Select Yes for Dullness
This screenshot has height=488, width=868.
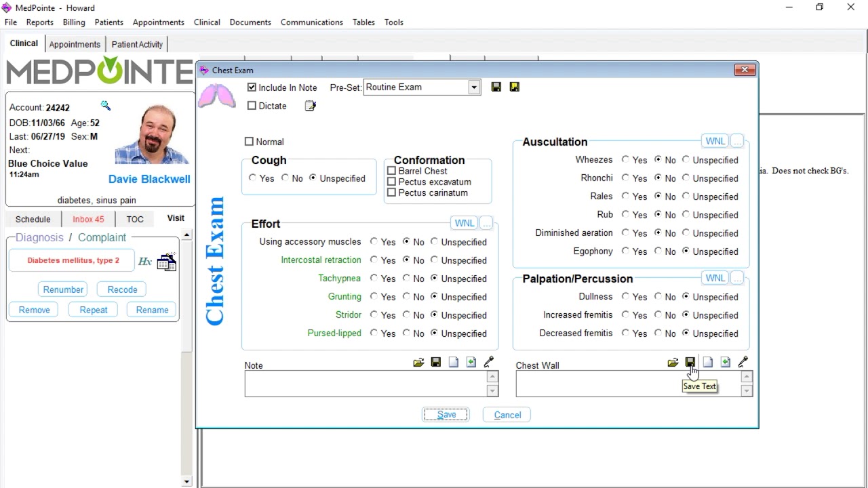pyautogui.click(x=625, y=297)
